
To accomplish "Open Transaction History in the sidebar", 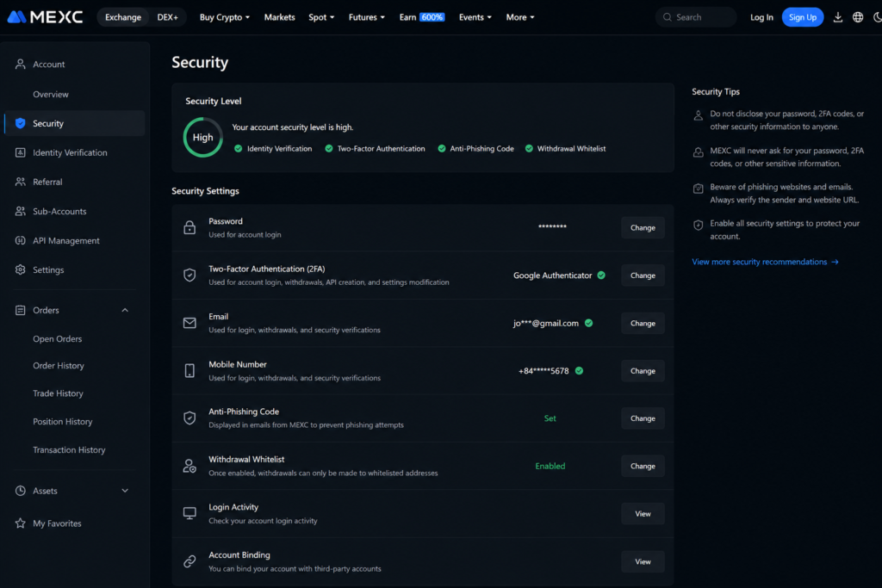I will [69, 449].
